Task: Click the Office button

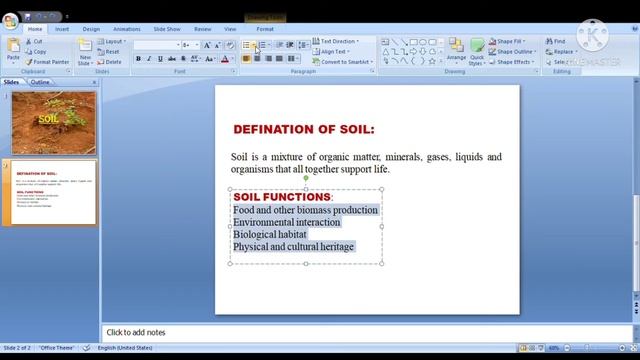Action: [x=10, y=20]
